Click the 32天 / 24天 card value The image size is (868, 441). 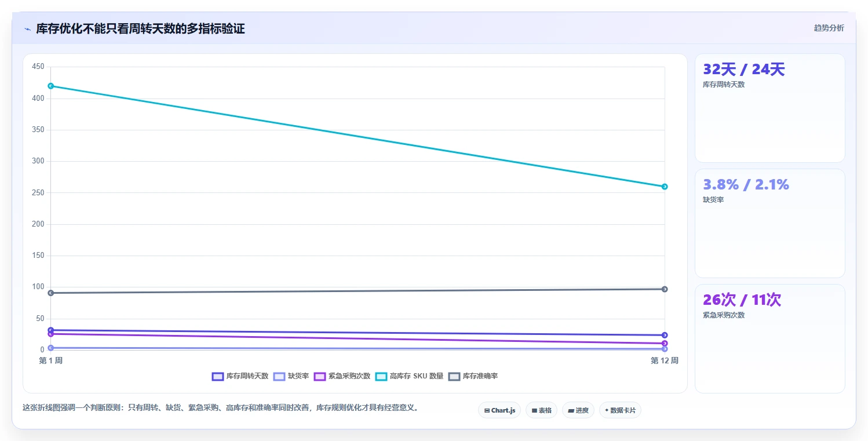point(744,70)
